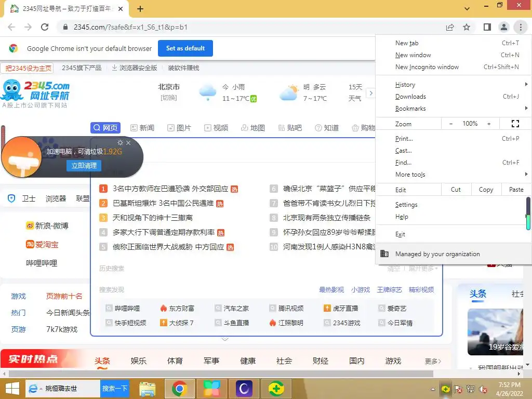Click Copy in the Edit row
This screenshot has height=399, width=532.
[486, 190]
